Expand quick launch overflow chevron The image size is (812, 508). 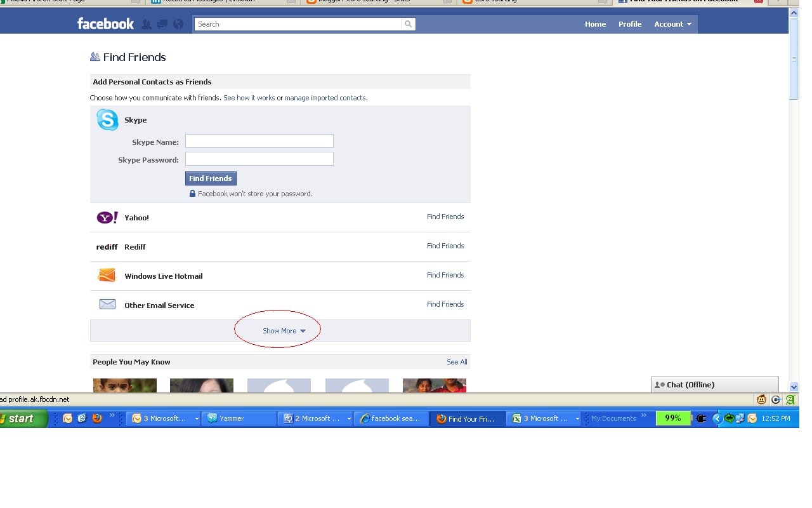click(x=112, y=416)
